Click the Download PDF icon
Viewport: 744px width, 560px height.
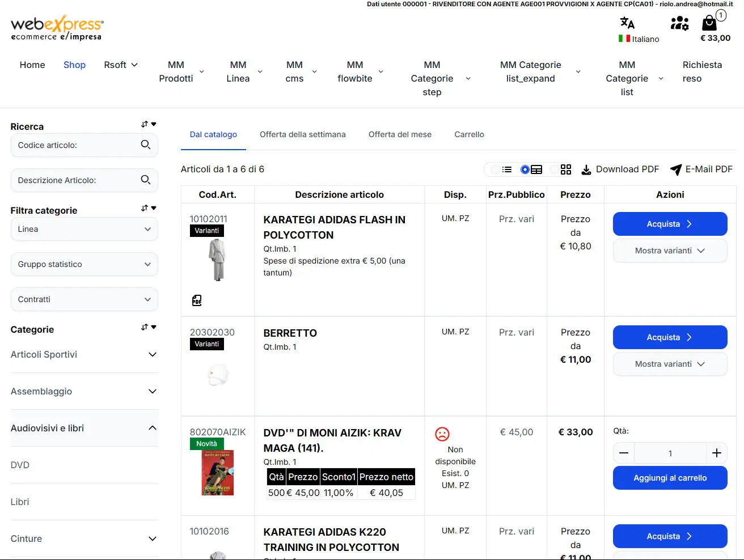pyautogui.click(x=586, y=169)
